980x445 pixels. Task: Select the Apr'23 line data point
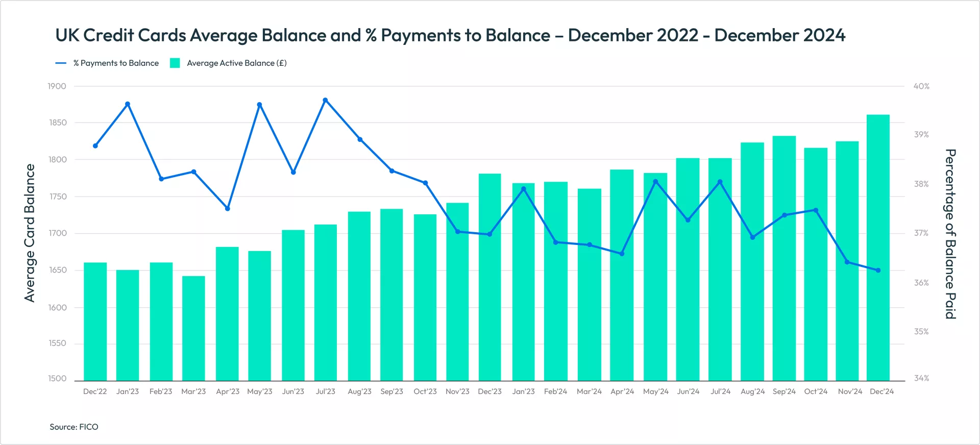tap(228, 209)
